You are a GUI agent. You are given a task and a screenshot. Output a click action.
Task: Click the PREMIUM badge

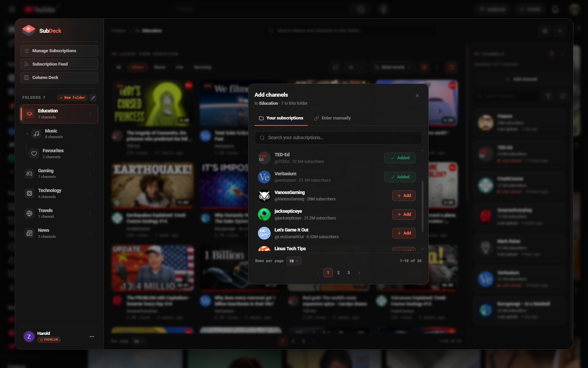[x=49, y=340]
